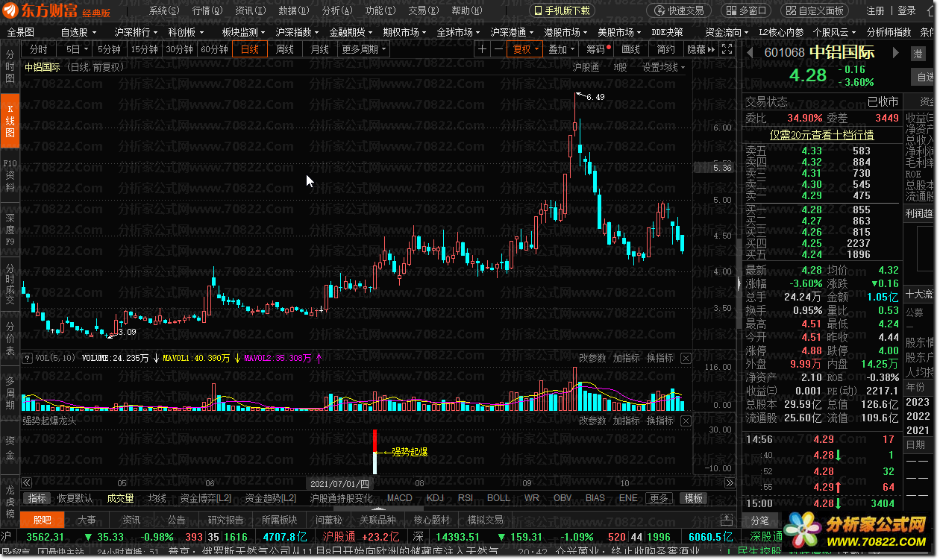Image resolution: width=940 pixels, height=560 pixels.
Task: Click the plus zoom-in chart icon
Action: tap(483, 49)
